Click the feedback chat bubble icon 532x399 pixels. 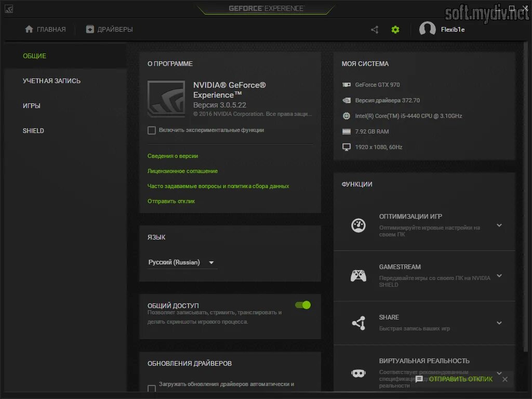(x=419, y=379)
